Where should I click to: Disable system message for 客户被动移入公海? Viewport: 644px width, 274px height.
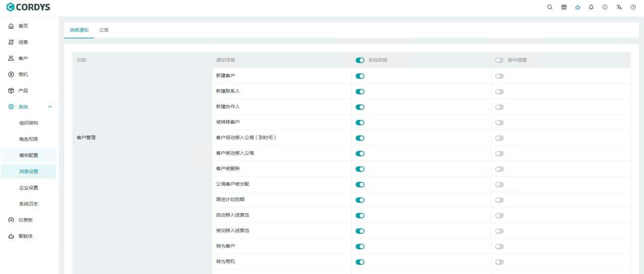pos(360,154)
